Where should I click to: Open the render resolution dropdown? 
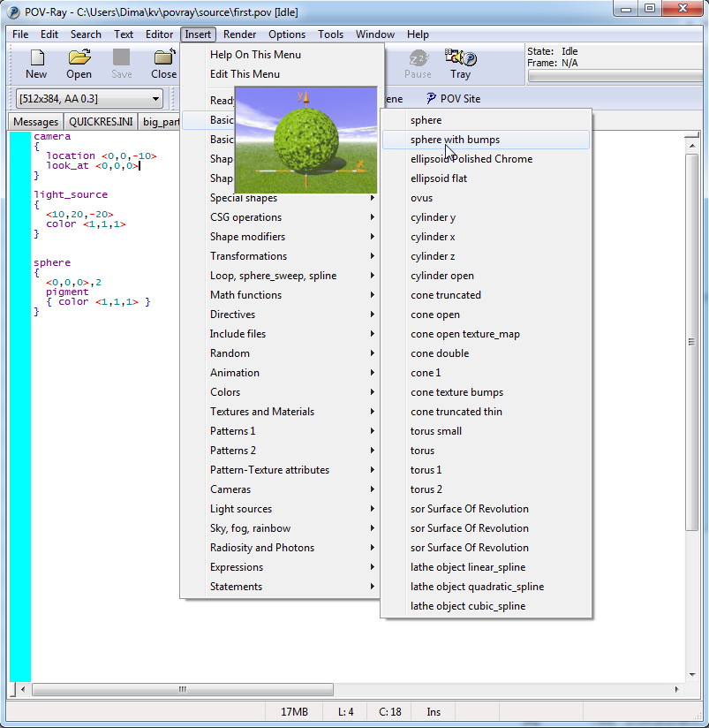pos(89,99)
